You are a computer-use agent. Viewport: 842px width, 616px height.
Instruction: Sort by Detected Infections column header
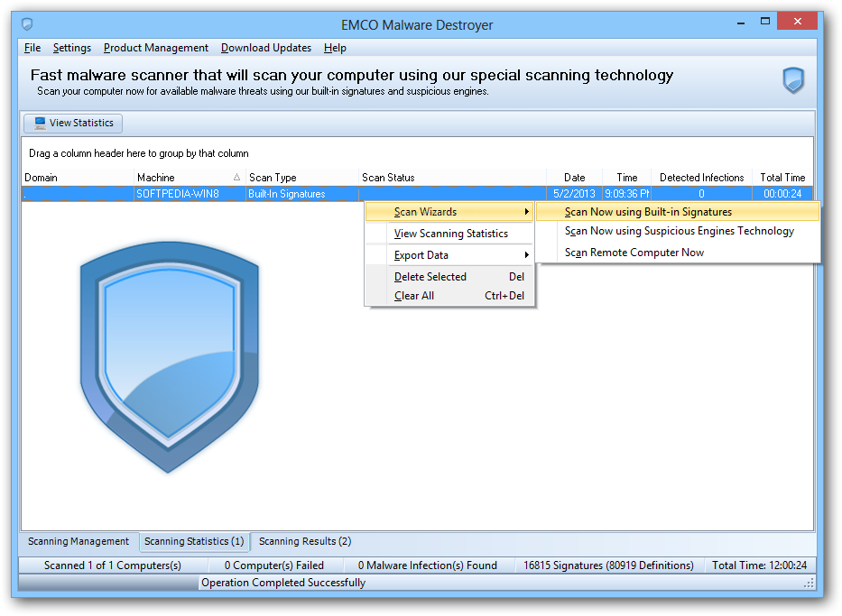[701, 178]
